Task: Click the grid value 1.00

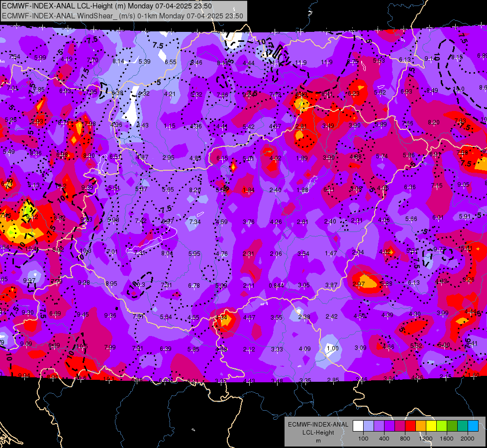Action: pyautogui.click(x=333, y=348)
